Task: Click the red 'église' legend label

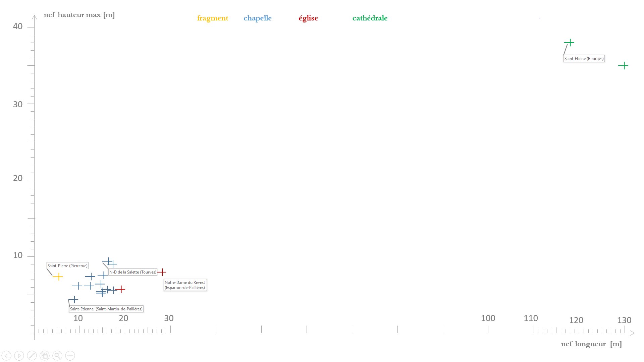Action: (308, 18)
